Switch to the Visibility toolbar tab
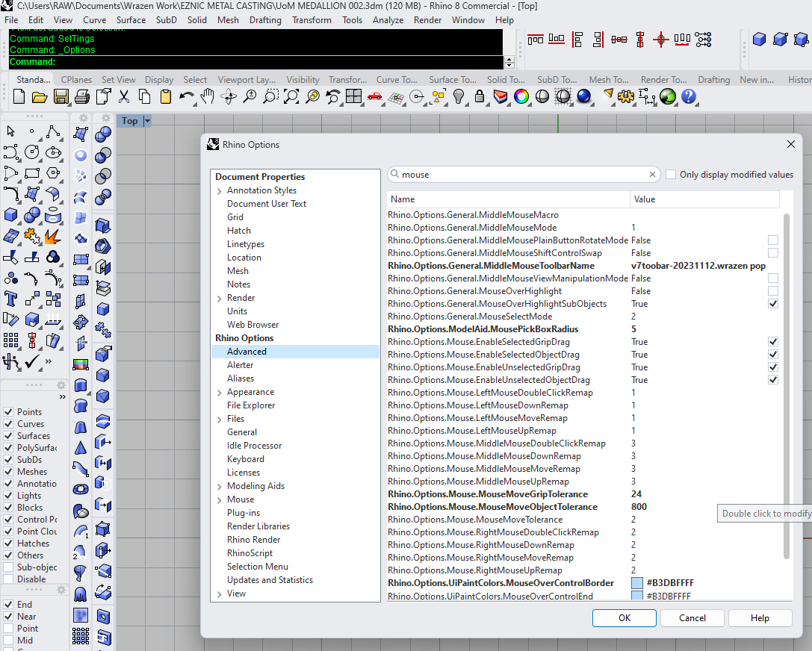The width and height of the screenshot is (812, 651). [x=303, y=80]
